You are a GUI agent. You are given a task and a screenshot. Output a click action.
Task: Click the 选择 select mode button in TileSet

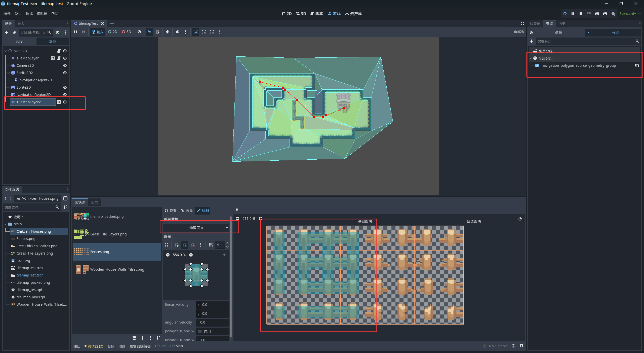[x=187, y=211]
